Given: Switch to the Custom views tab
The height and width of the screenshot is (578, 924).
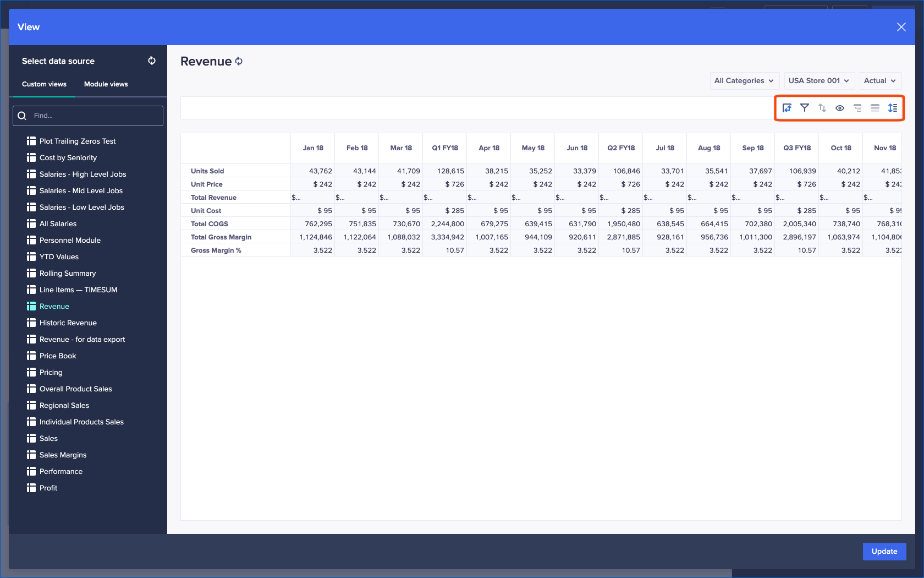Looking at the screenshot, I should click(x=44, y=84).
